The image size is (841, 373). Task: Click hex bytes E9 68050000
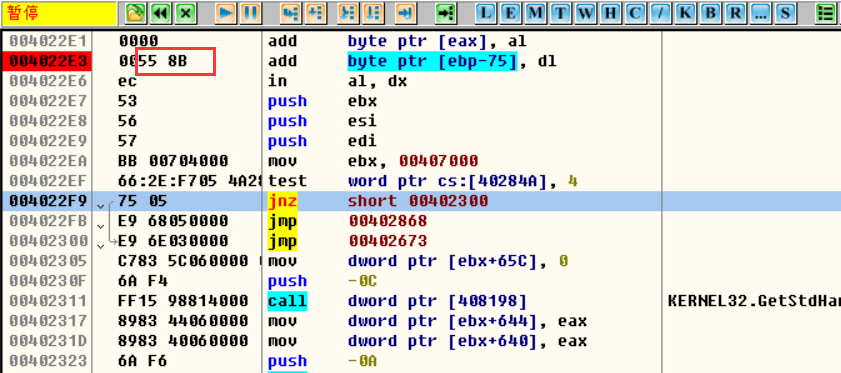(173, 221)
